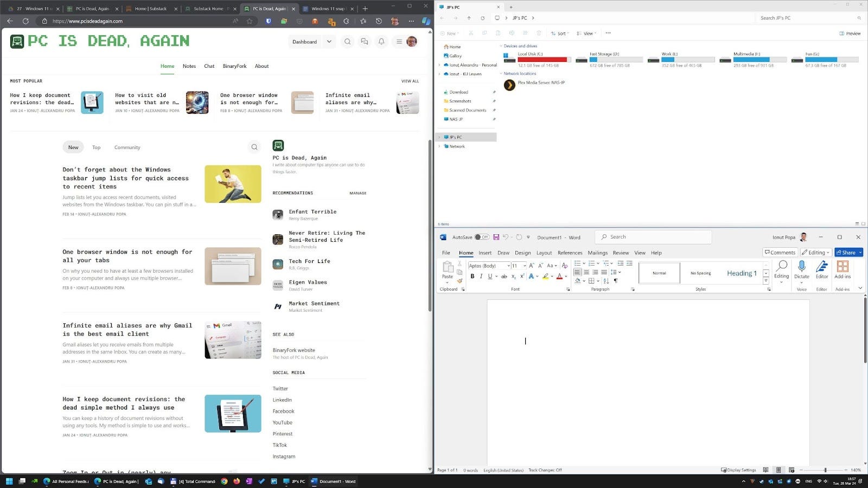The height and width of the screenshot is (488, 868).
Task: Expand the Styles gallery in Word
Action: [766, 281]
